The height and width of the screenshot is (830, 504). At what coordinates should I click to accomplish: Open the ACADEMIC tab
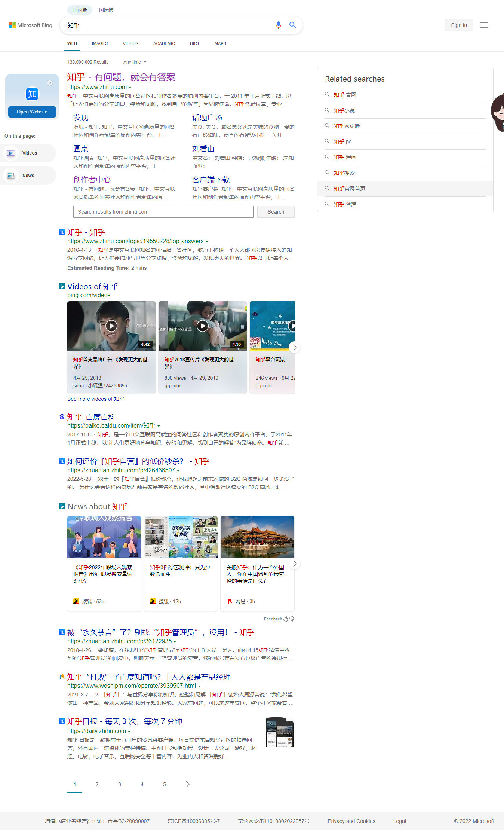164,43
